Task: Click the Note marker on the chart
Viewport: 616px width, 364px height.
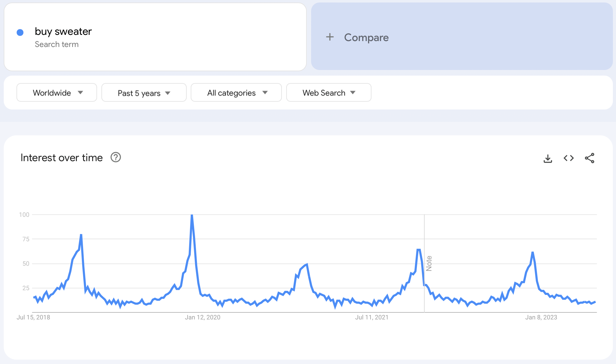Action: (x=429, y=264)
